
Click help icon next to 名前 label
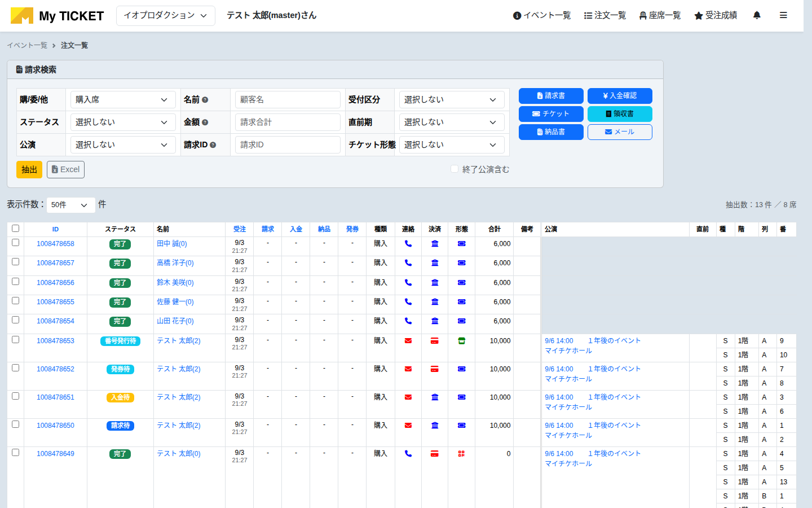205,100
